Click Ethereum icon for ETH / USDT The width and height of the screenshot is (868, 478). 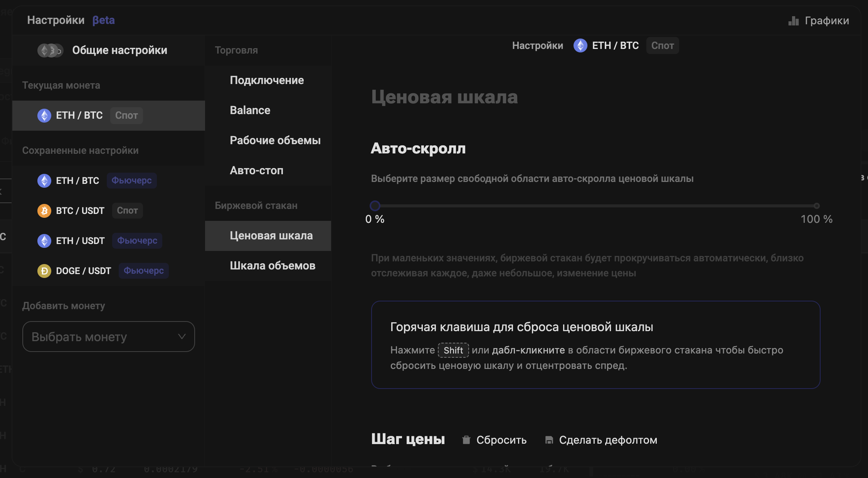(44, 241)
